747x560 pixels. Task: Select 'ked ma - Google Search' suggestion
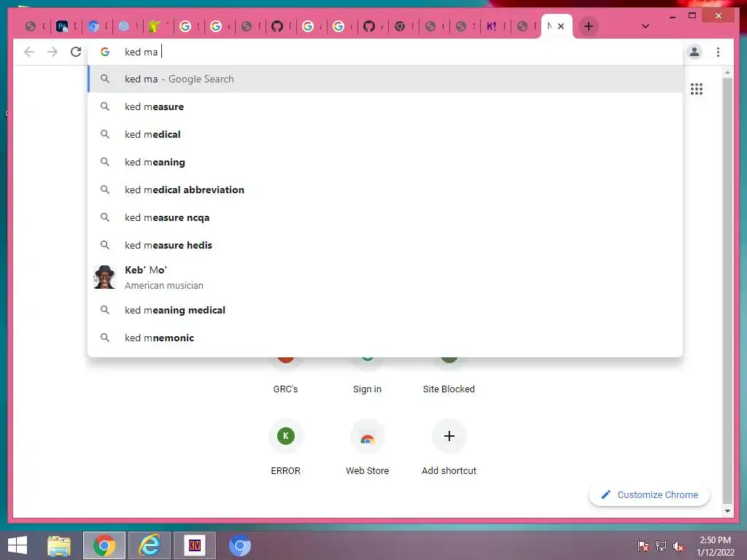coord(385,79)
